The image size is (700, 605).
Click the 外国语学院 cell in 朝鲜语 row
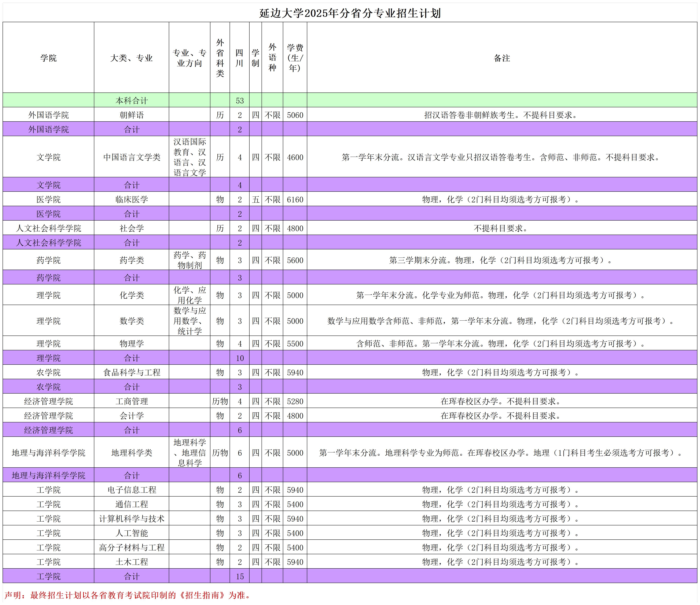pos(48,115)
